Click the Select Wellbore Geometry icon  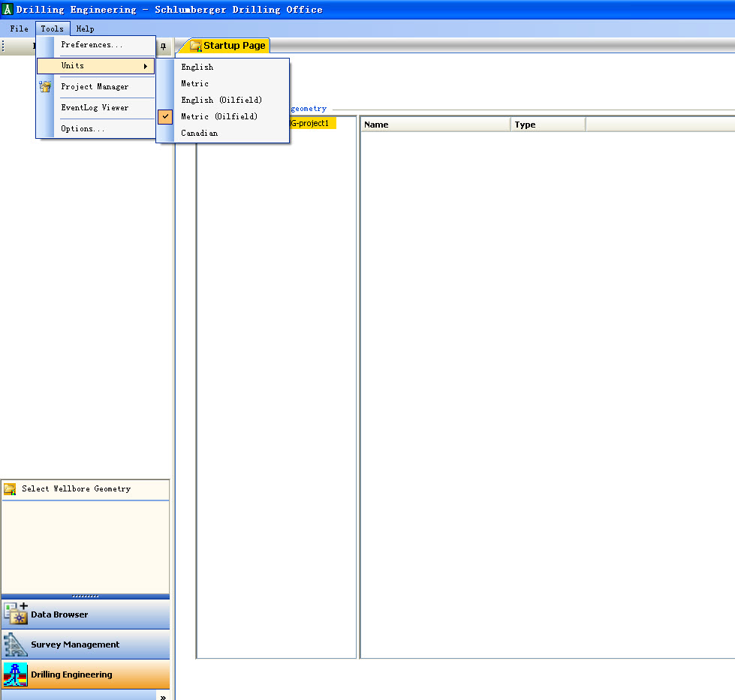tap(10, 489)
